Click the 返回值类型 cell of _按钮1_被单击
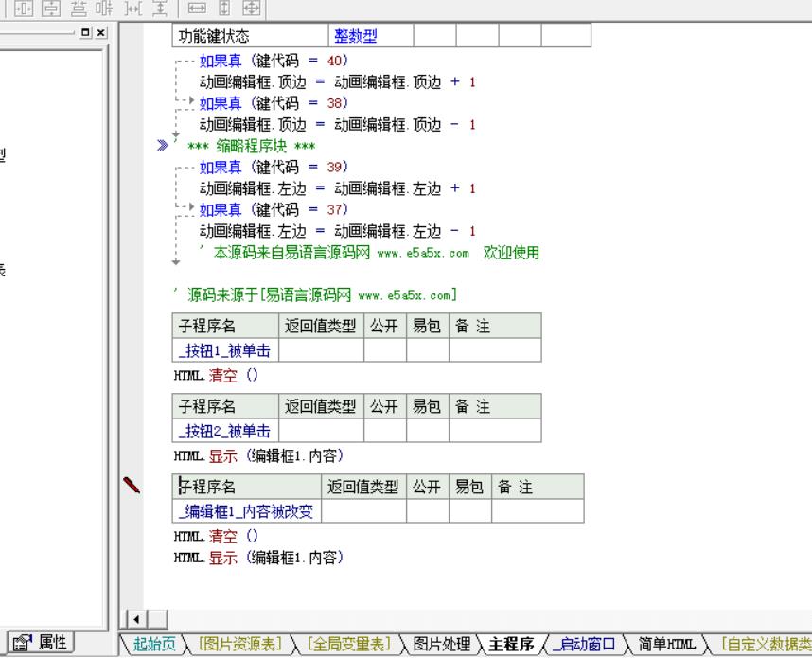The image size is (812, 658). click(x=321, y=350)
